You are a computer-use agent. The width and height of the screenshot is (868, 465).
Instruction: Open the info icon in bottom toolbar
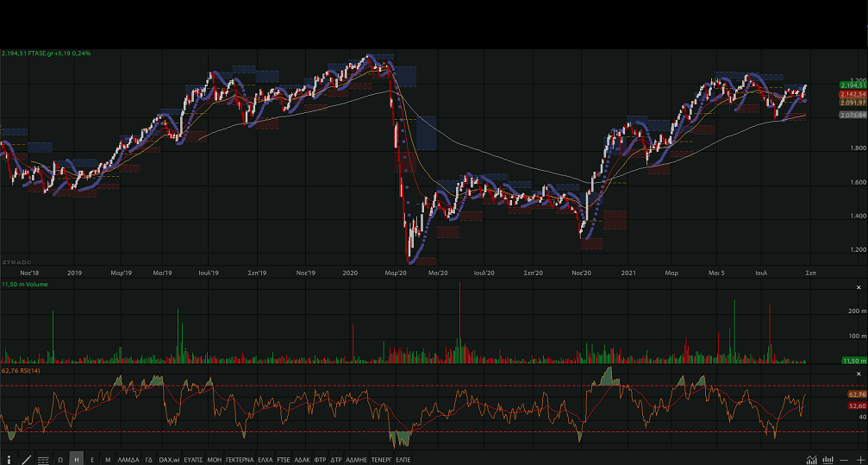[x=9, y=460]
